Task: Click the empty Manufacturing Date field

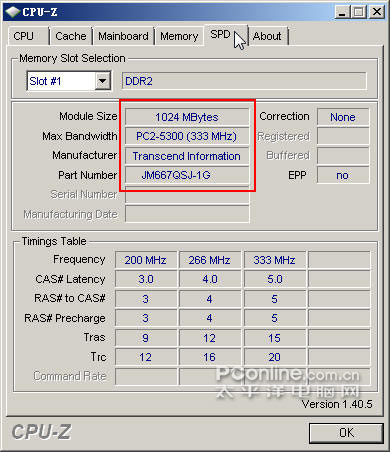Action: coord(187,214)
